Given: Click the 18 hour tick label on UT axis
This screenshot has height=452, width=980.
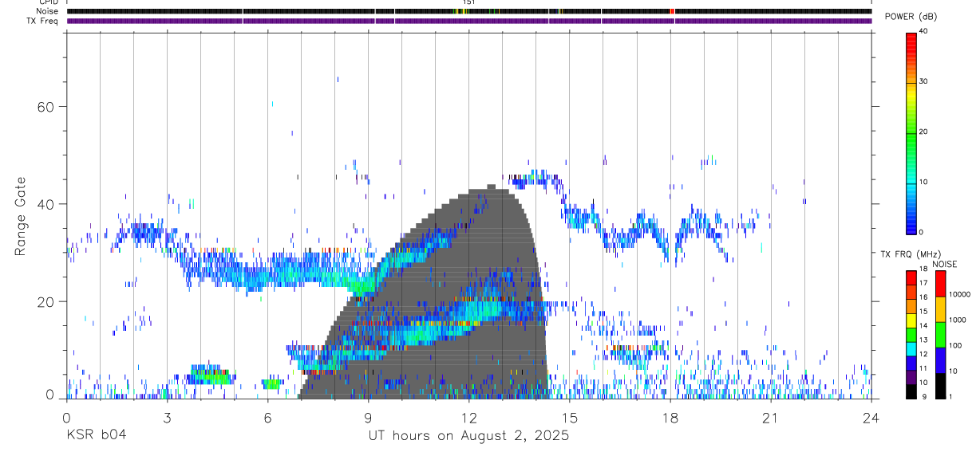Looking at the screenshot, I should click(x=670, y=418).
